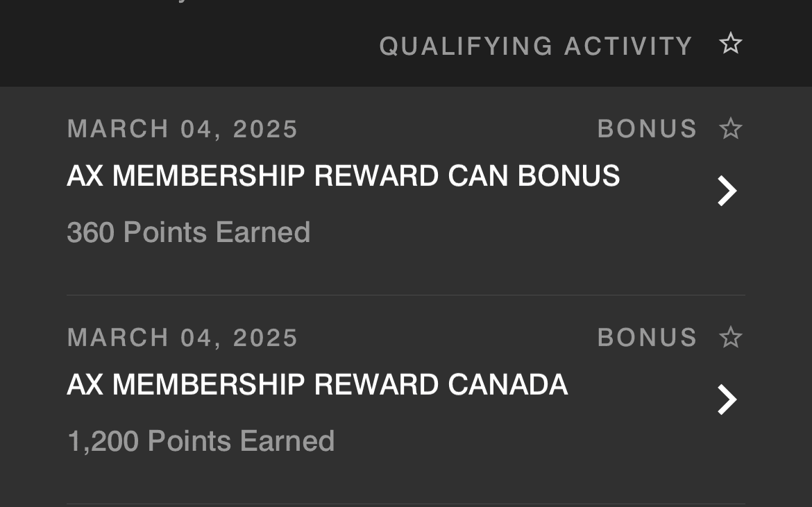
Task: Click the QUALIFYING ACTIVITY column header
Action: point(535,44)
